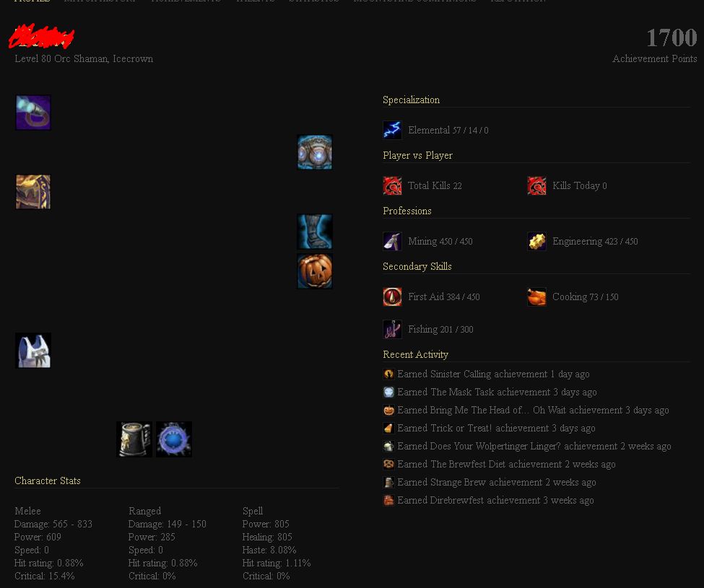Image resolution: width=704 pixels, height=588 pixels.
Task: Click the Mask Task achievement icon
Action: point(388,392)
